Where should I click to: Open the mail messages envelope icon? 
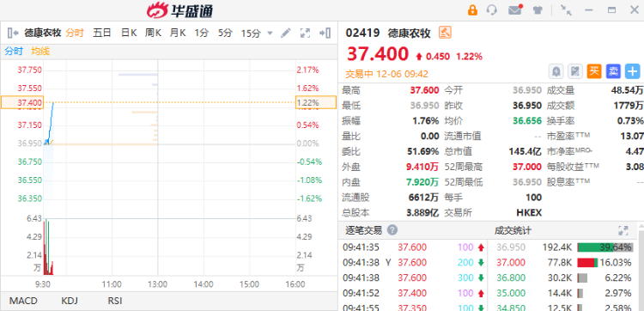[x=515, y=9]
